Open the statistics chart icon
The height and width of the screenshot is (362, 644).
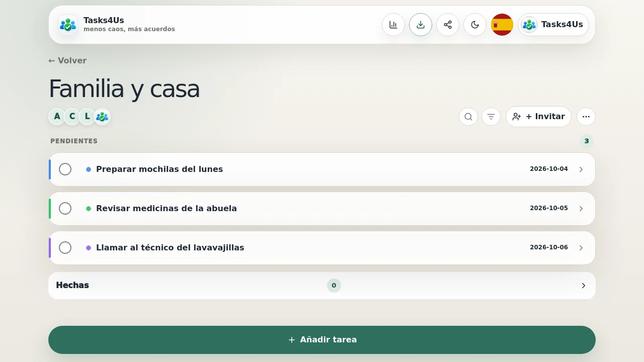[x=393, y=25]
